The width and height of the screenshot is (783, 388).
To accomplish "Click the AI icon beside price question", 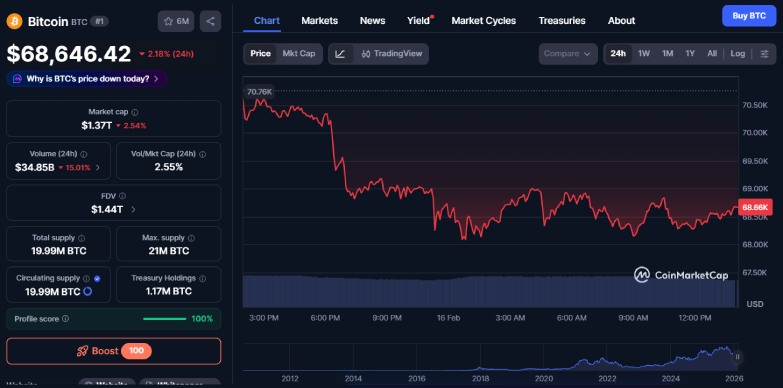I will click(17, 79).
